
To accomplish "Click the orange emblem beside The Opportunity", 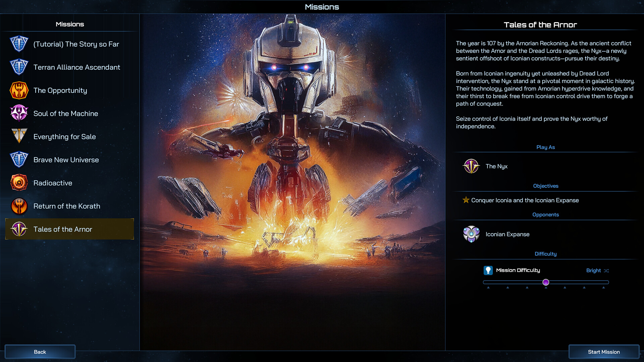I will pos(19,90).
